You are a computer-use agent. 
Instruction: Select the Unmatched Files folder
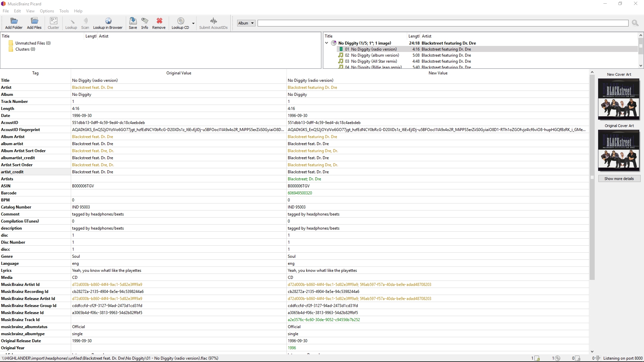tap(33, 43)
